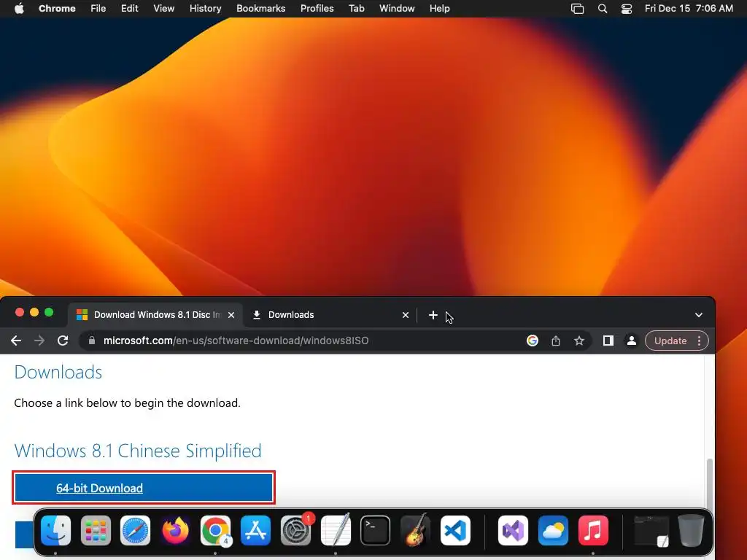Toggle the Chrome side panel
The image size is (747, 560).
(608, 341)
